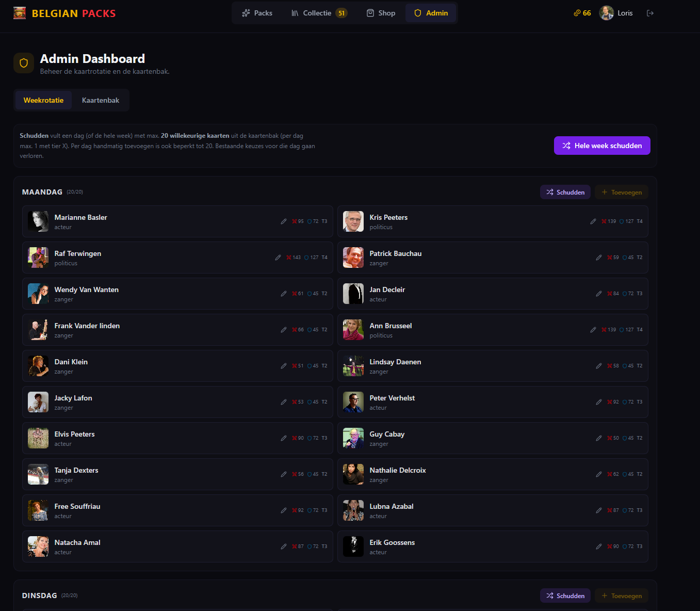Screen dimensions: 700x611
Task: Click the Collectie badge showing 51
Action: coord(341,13)
